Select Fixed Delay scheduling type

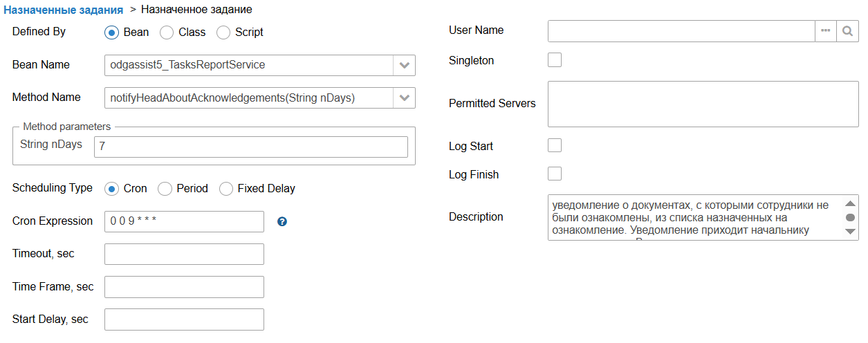[x=225, y=188]
